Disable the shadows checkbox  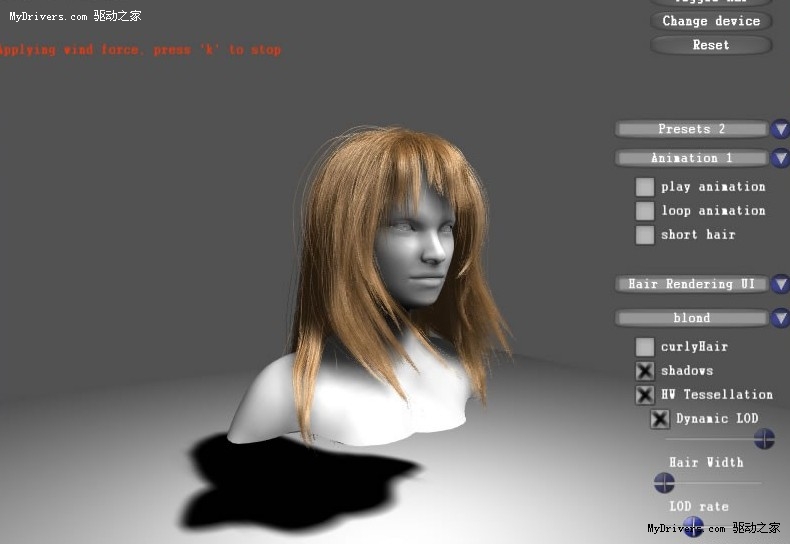click(645, 371)
